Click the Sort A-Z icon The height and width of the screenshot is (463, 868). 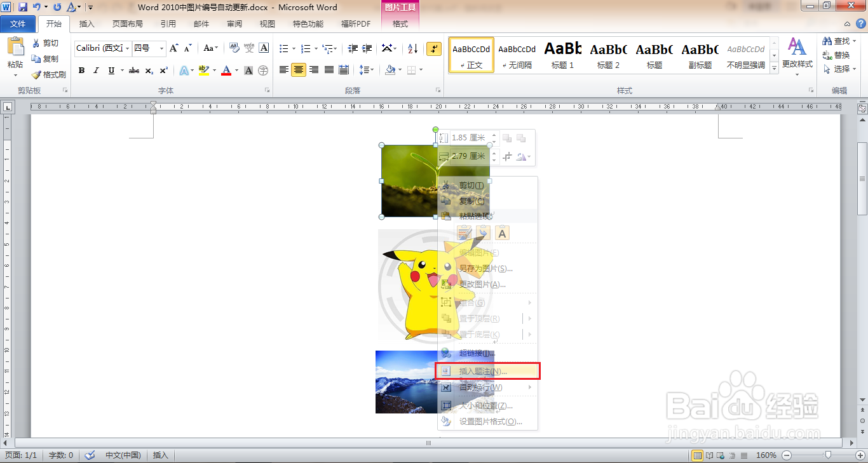coord(412,48)
